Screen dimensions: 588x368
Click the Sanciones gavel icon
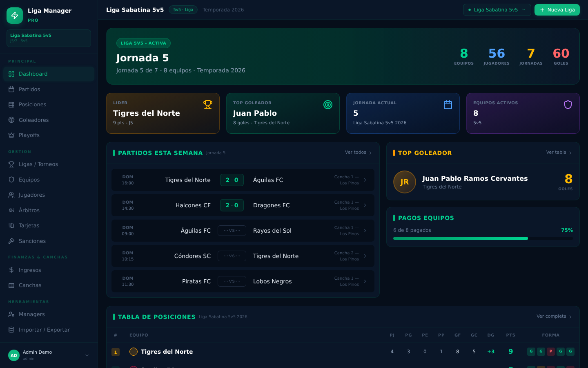tap(11, 241)
